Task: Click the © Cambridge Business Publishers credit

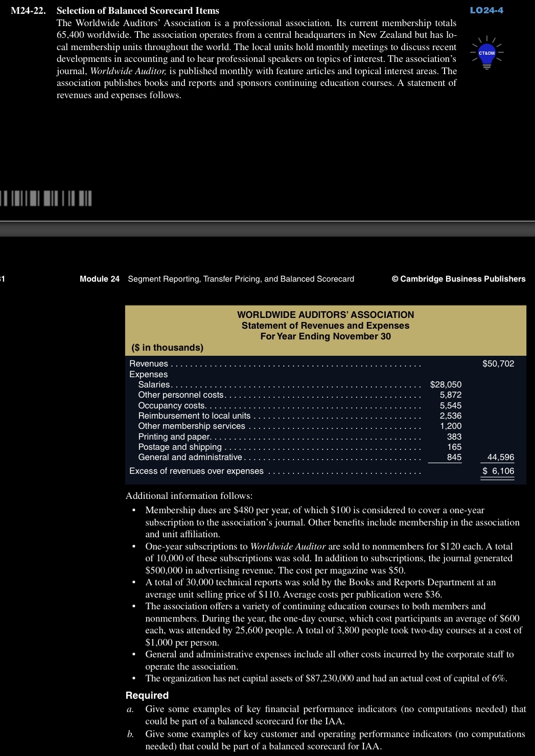Action: tap(459, 279)
